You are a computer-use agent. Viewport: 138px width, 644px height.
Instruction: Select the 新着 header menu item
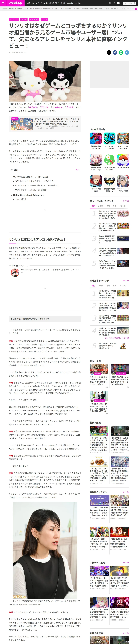pos(28,3)
